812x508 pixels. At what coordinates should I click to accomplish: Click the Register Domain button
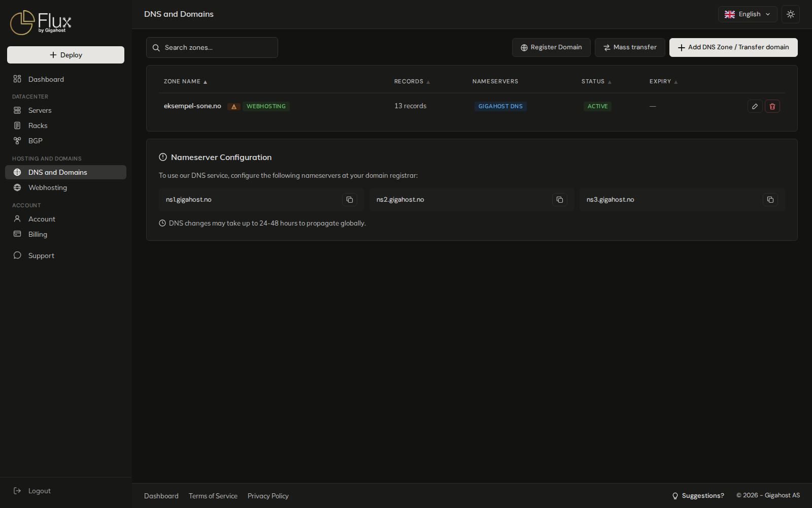pyautogui.click(x=551, y=47)
